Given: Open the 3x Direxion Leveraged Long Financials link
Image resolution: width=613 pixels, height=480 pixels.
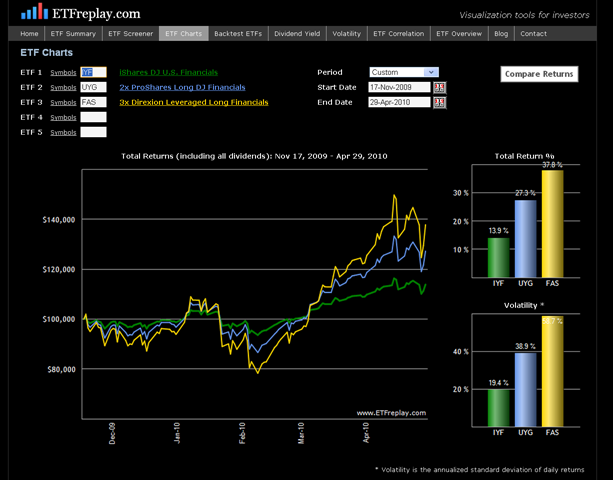Looking at the screenshot, I should pos(185,102).
